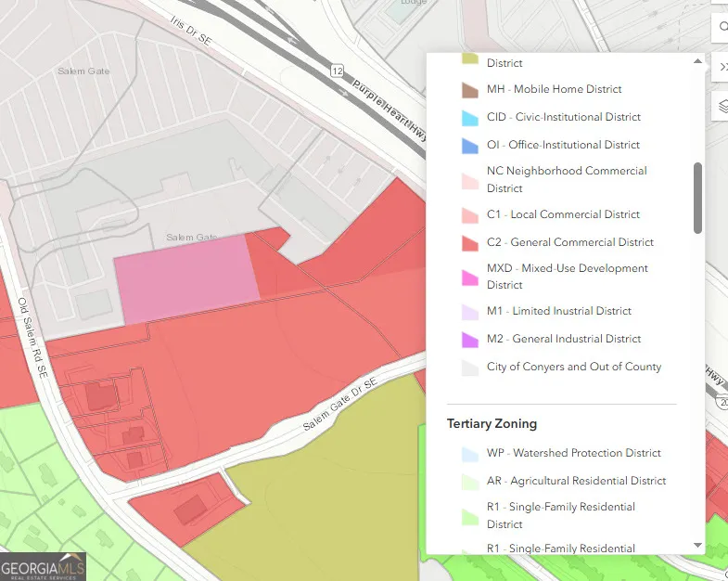The height and width of the screenshot is (581, 728).
Task: Open the map layers stack icon
Action: [x=722, y=107]
